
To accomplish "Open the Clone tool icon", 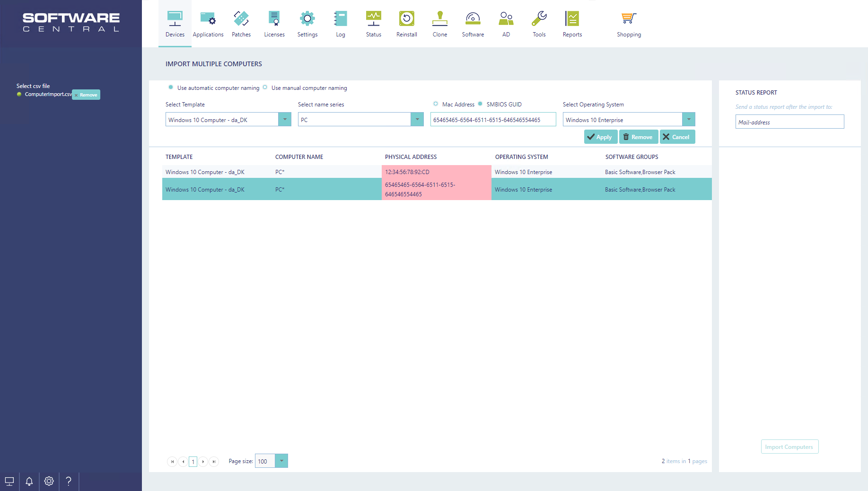I will (x=439, y=19).
